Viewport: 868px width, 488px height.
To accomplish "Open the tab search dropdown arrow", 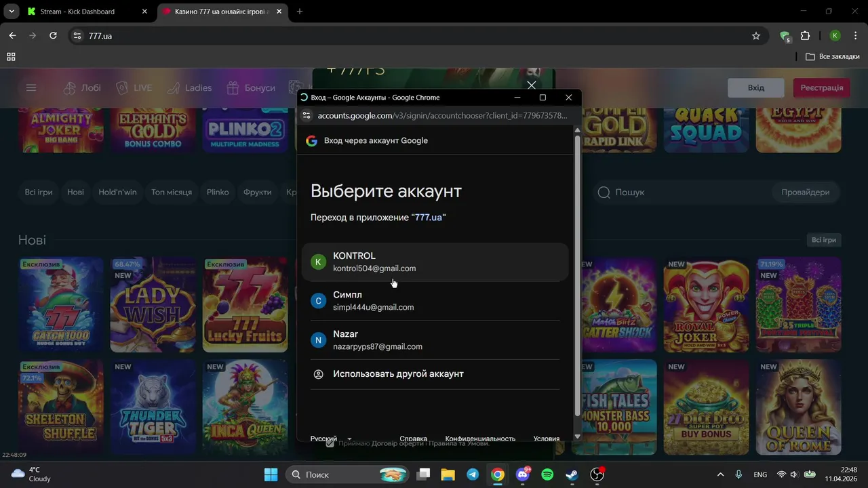I will (12, 12).
